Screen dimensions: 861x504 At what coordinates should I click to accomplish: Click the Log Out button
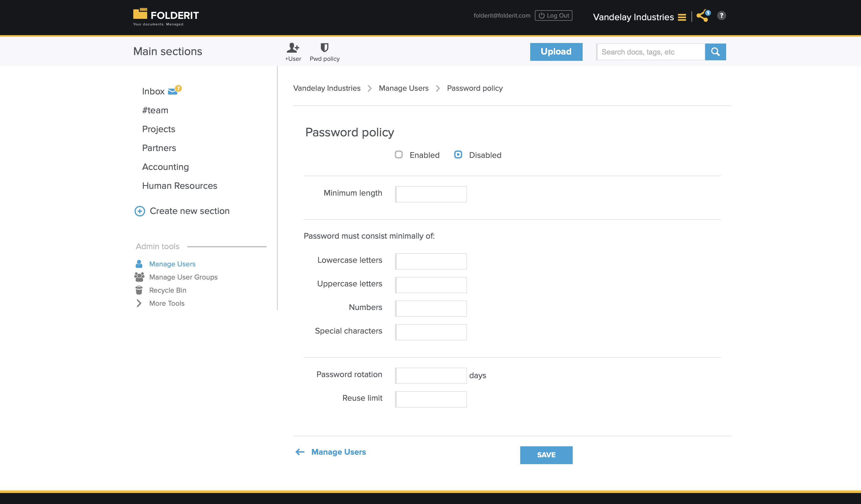point(554,16)
